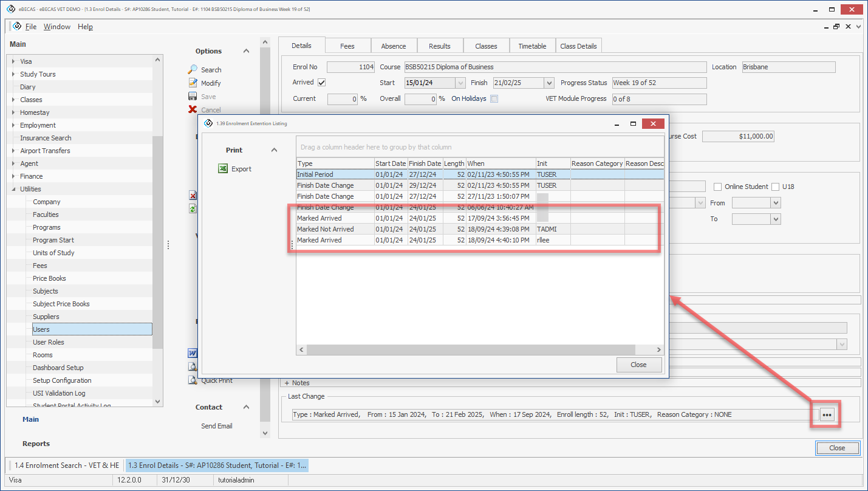Tick the Online Student checkbox
The width and height of the screenshot is (868, 491).
pos(717,187)
